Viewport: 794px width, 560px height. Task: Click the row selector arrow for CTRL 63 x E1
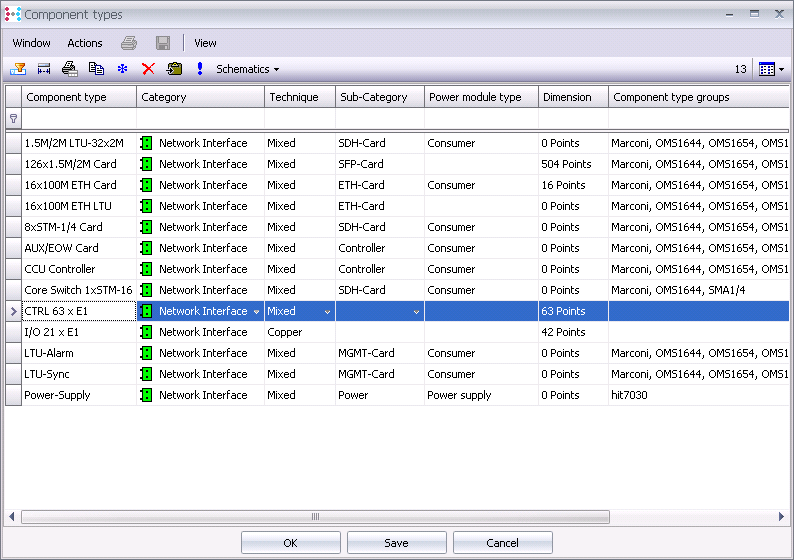tap(14, 311)
